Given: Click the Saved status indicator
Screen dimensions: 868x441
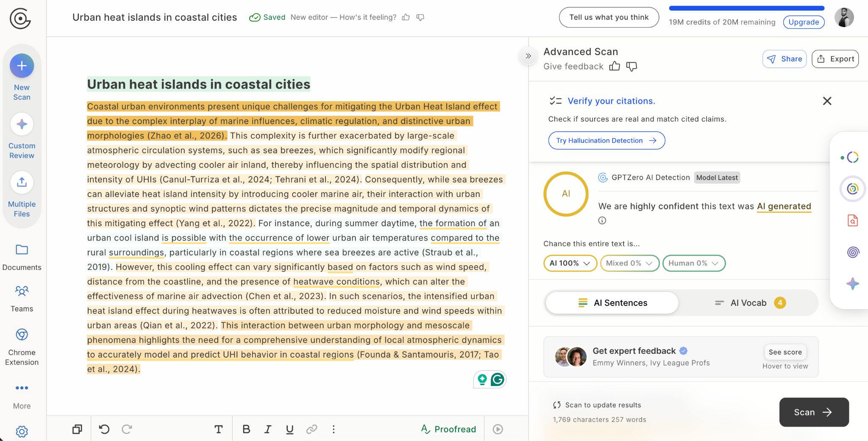Looking at the screenshot, I should coord(267,17).
